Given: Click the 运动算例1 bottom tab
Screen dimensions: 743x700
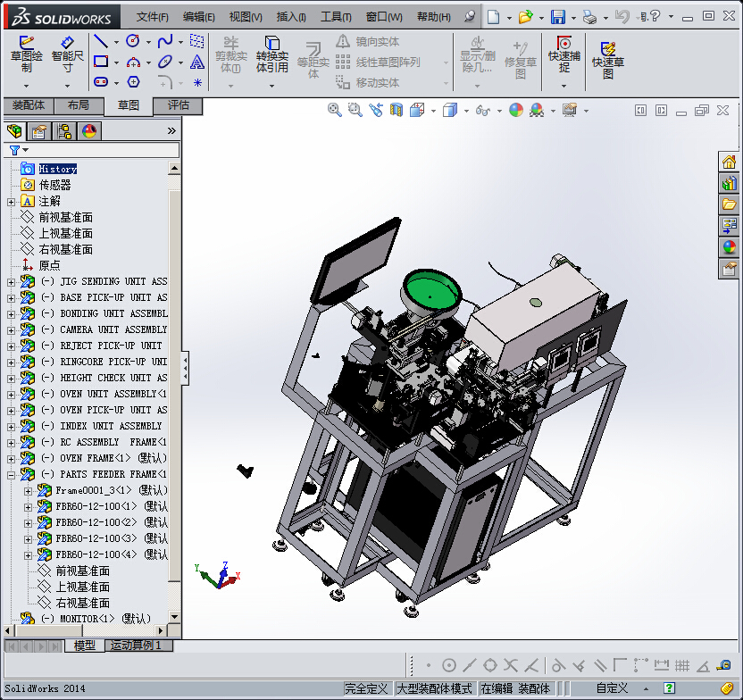Looking at the screenshot, I should coord(136,646).
